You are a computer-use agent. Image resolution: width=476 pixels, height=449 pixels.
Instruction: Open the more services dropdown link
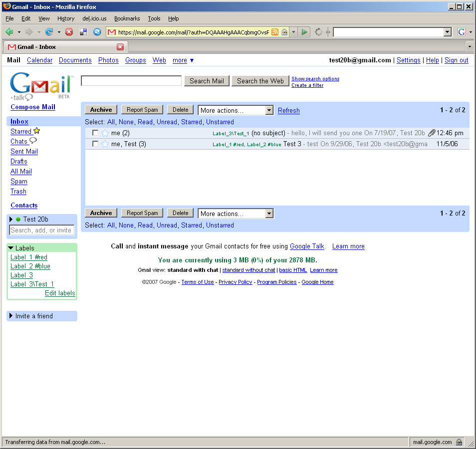(x=183, y=60)
